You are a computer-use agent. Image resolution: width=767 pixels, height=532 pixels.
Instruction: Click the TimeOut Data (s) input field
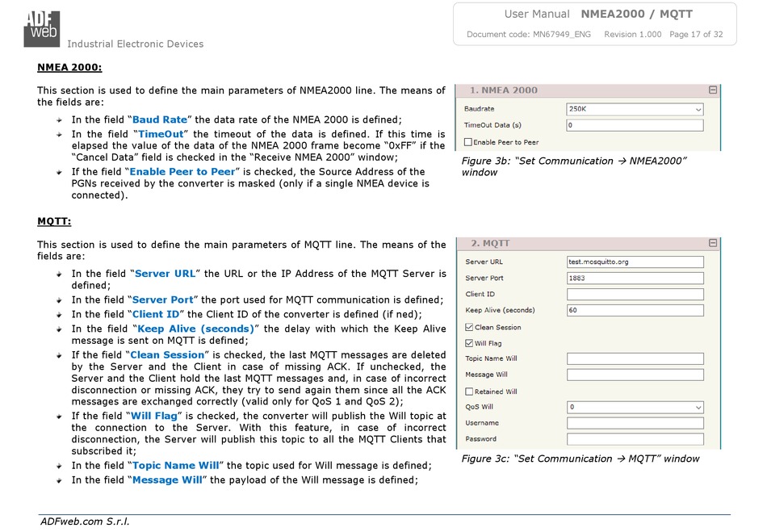635,125
